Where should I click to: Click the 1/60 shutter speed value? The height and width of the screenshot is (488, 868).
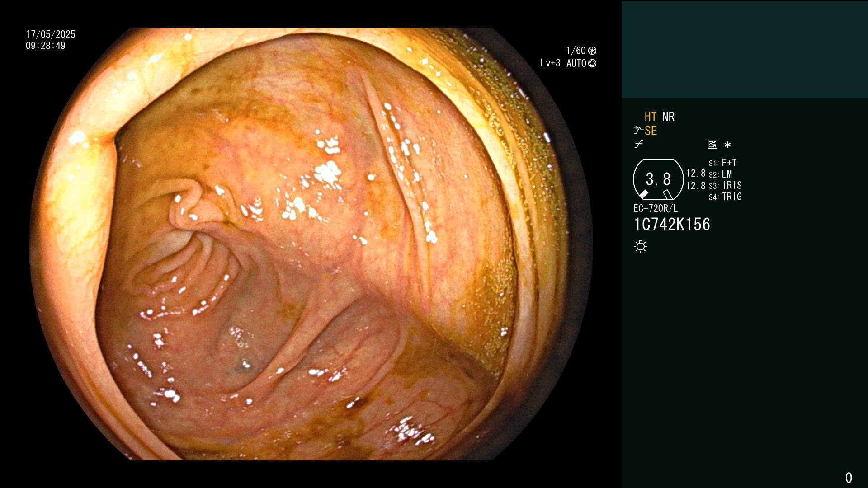click(576, 51)
